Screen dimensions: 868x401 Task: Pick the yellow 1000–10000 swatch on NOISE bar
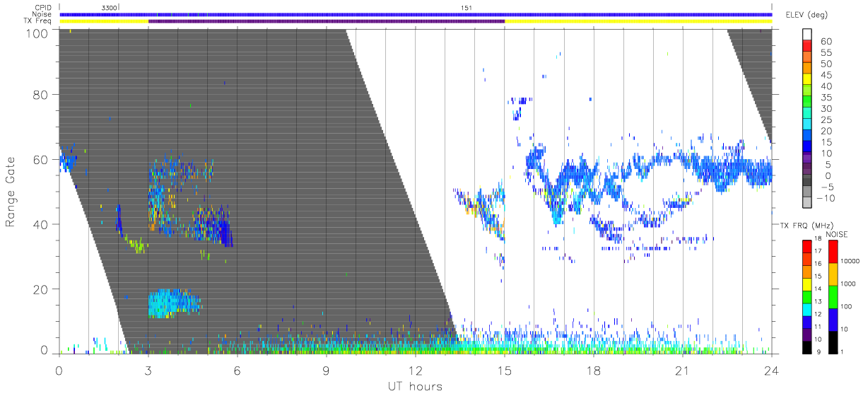pyautogui.click(x=832, y=274)
